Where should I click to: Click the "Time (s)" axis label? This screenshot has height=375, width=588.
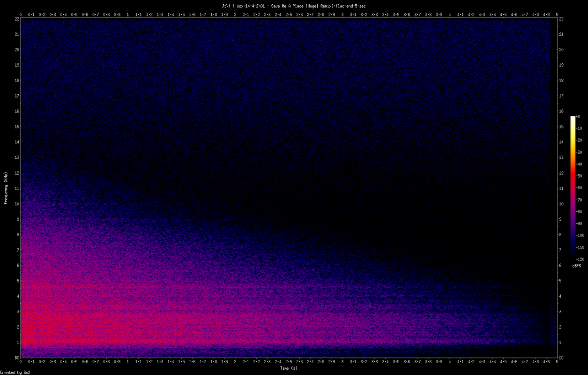click(x=289, y=368)
